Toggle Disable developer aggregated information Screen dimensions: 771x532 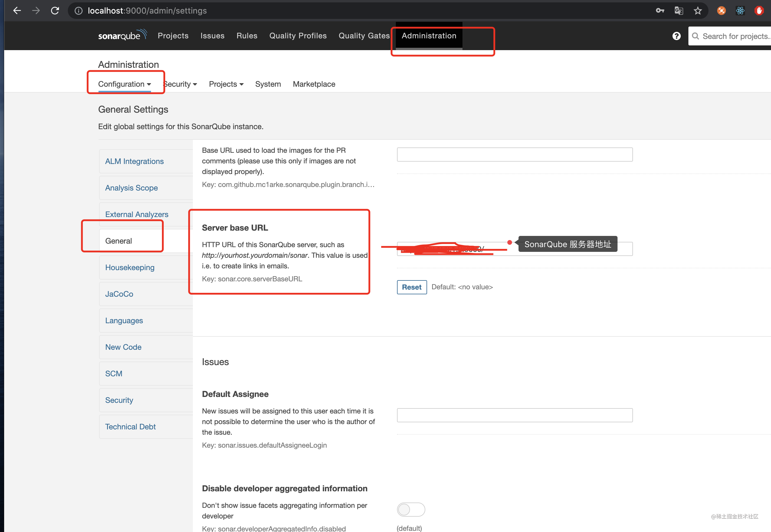click(411, 509)
